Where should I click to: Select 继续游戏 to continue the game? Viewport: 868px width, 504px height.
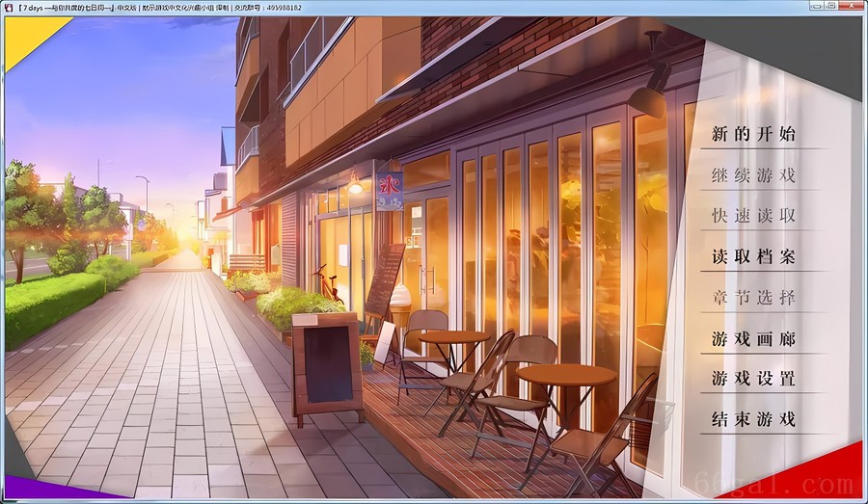pos(753,175)
